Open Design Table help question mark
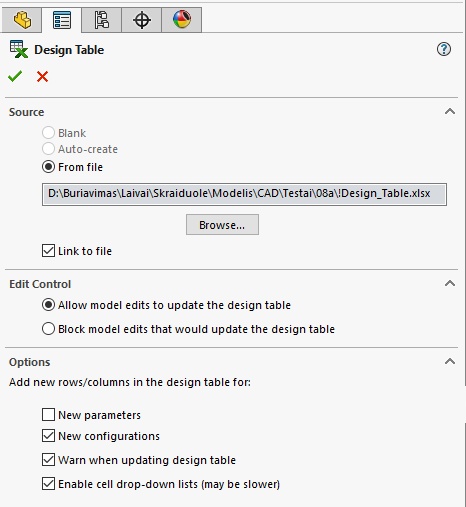The height and width of the screenshot is (507, 466). click(444, 49)
